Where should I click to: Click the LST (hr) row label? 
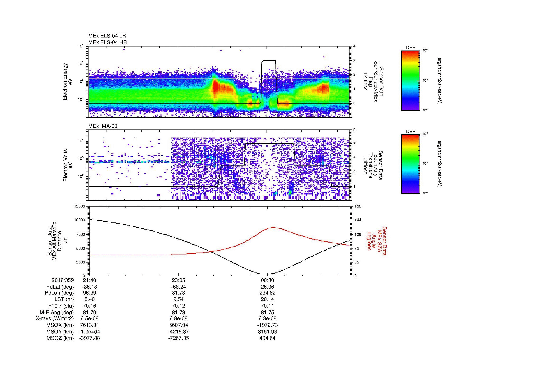(64, 299)
